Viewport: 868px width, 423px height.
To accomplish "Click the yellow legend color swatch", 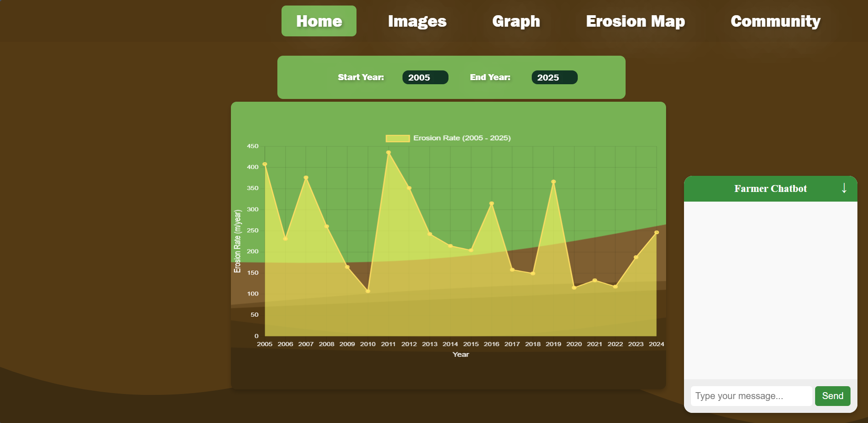I will [x=397, y=138].
